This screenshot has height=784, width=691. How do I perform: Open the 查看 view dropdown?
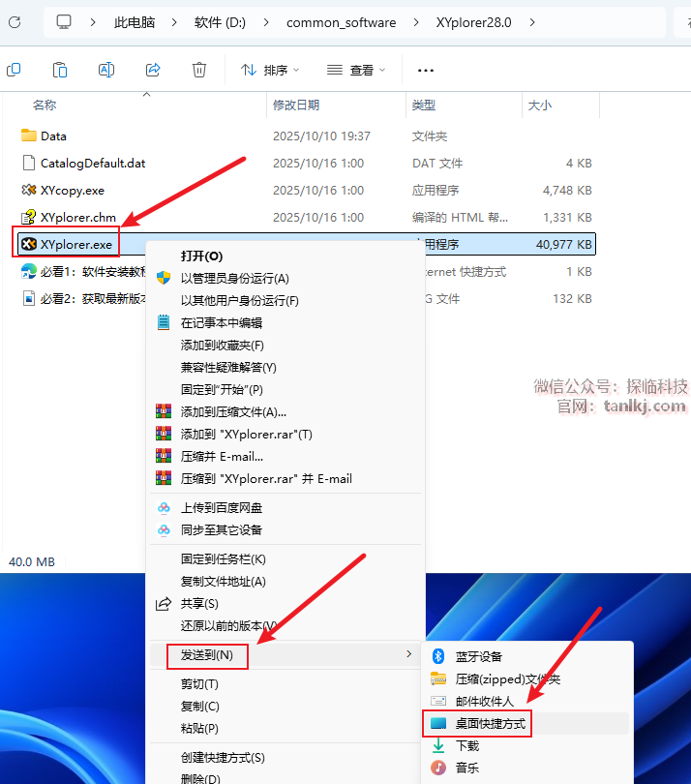click(x=356, y=70)
